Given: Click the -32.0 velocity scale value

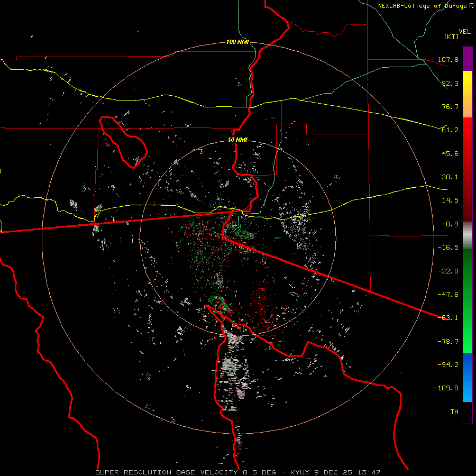Looking at the screenshot, I should click(448, 271).
